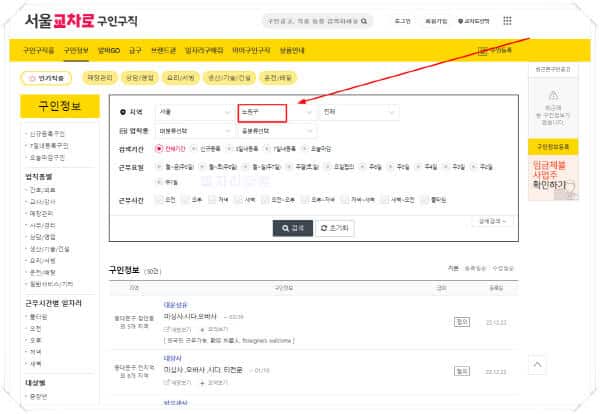This screenshot has width=600, height=414.
Task: Select the 신규등록 search period radio
Action: pos(194,148)
